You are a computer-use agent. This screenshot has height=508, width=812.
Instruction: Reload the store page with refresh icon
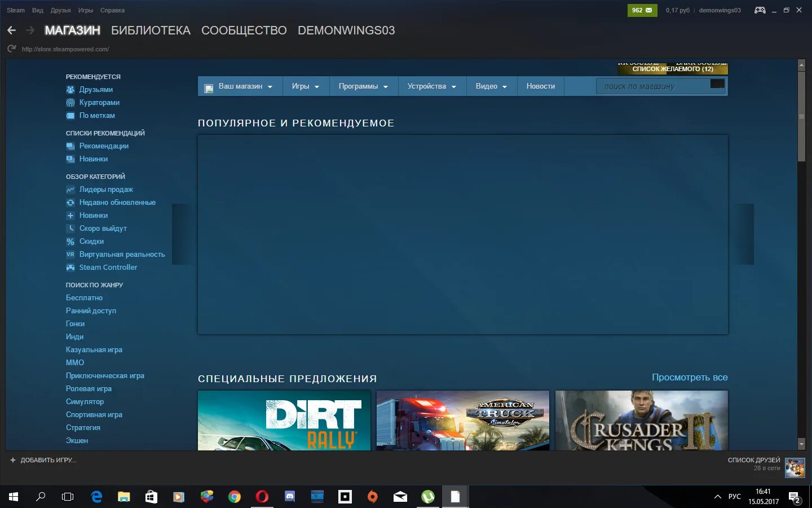12,49
